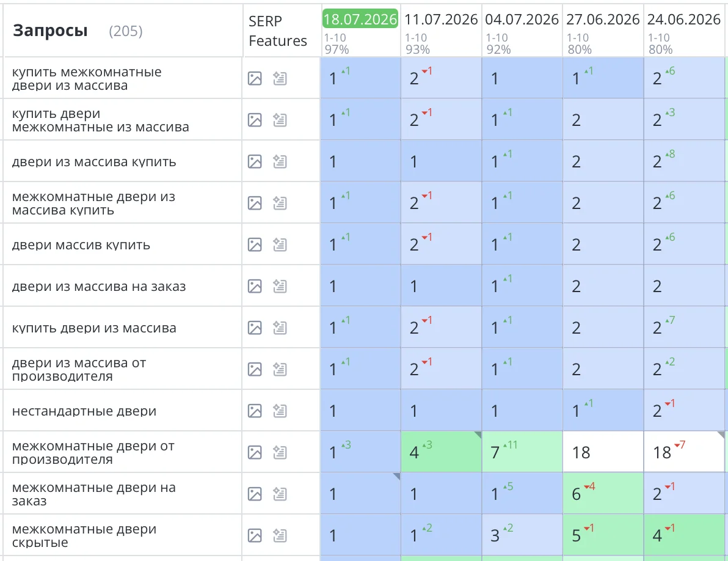This screenshot has width=728, height=561.
Task: Click image icon in 'нестандартные двери' row
Action: tap(255, 411)
